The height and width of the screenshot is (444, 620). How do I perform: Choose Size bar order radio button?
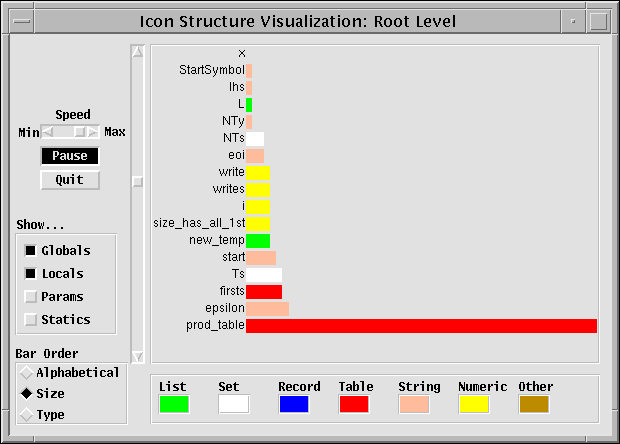click(x=25, y=394)
